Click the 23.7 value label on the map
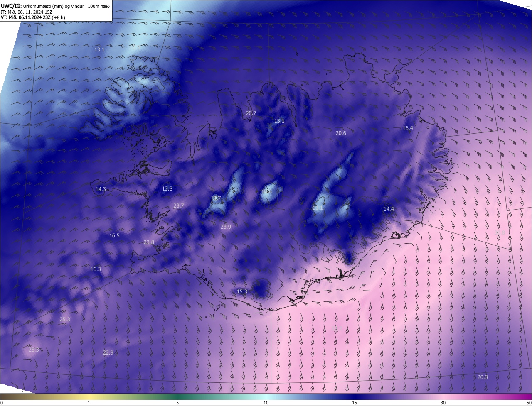 (x=179, y=205)
